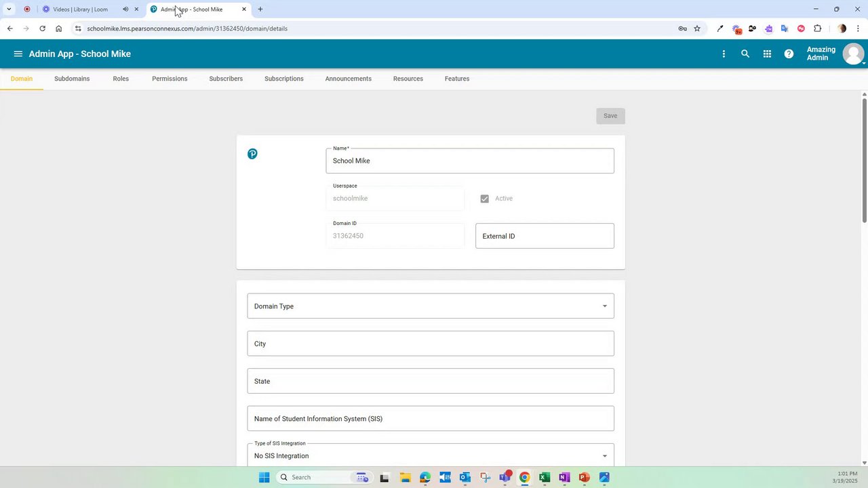Open File Explorer from the taskbar
Screen dimensions: 868x488
click(405, 477)
